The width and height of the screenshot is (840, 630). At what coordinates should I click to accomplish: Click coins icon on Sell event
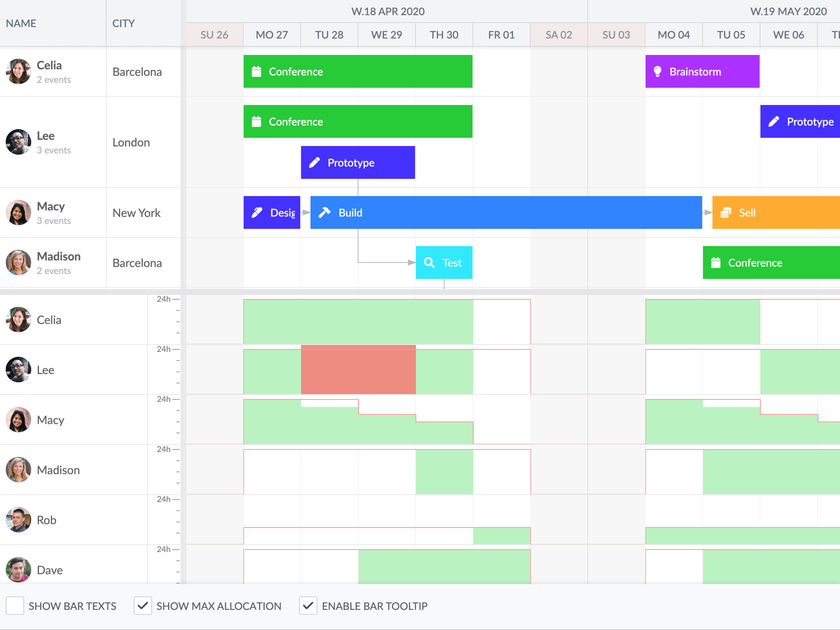[726, 212]
